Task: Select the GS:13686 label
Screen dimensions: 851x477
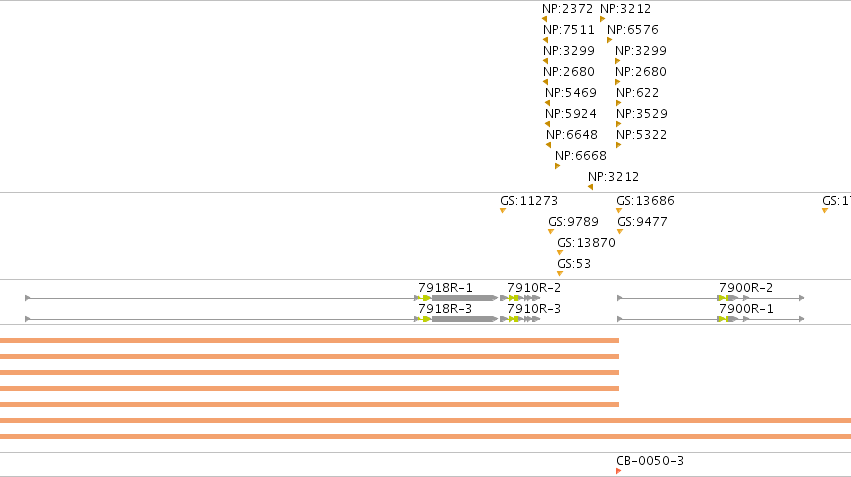Action: tap(645, 201)
